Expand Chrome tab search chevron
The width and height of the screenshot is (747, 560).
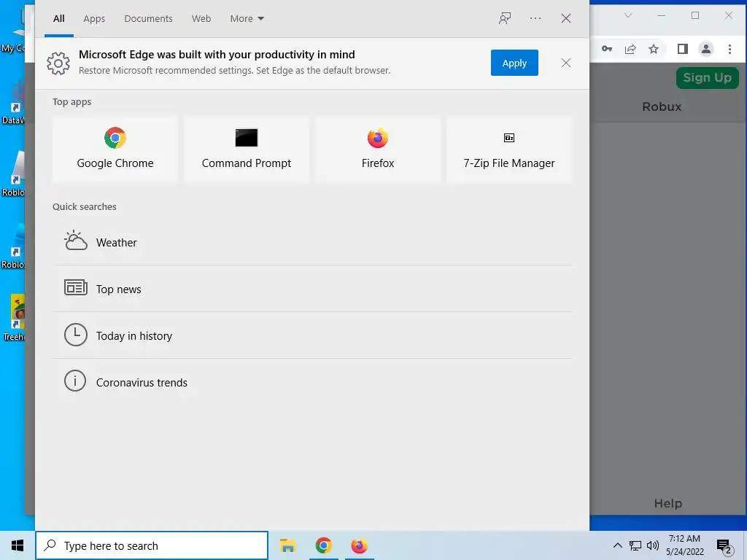[x=628, y=15]
